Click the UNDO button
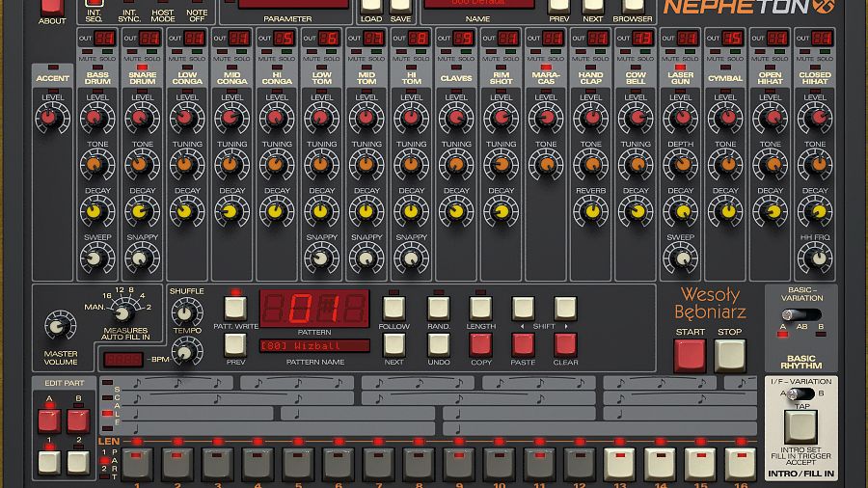 pyautogui.click(x=439, y=344)
